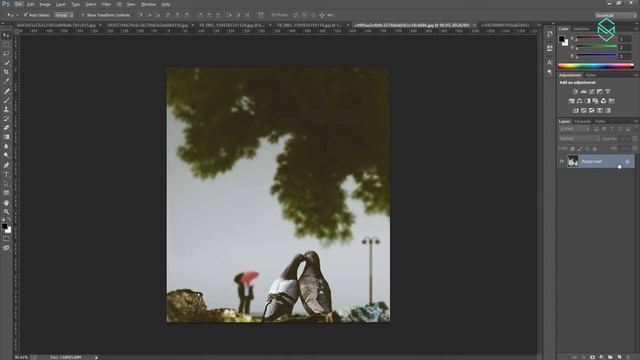The width and height of the screenshot is (640, 360).
Task: Click Hue/Saturation adjustment icon
Action: point(571,101)
